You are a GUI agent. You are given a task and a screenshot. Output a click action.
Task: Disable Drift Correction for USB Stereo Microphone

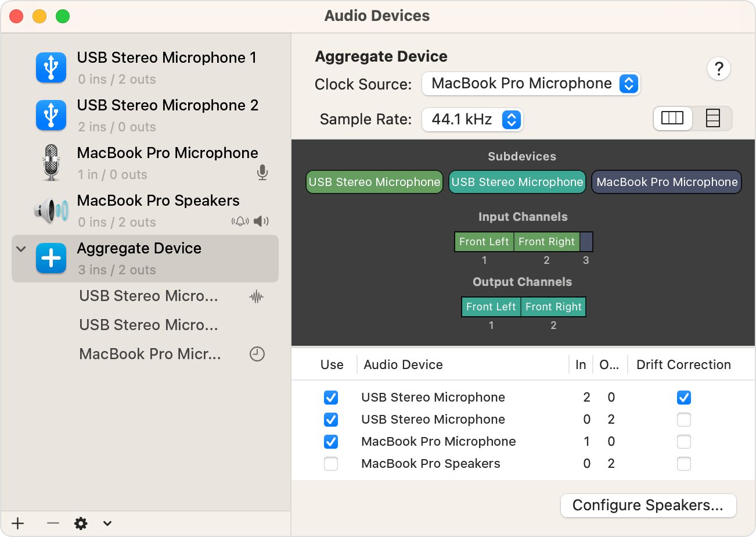(683, 398)
